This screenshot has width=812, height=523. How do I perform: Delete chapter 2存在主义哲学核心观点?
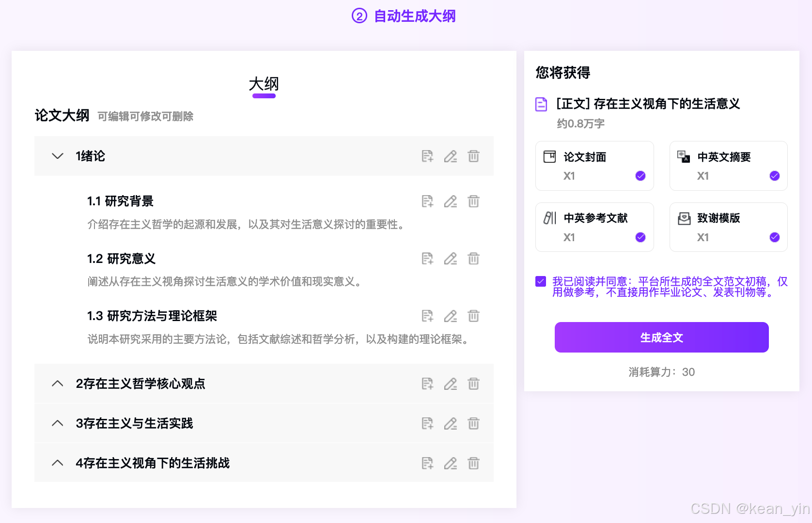click(473, 384)
